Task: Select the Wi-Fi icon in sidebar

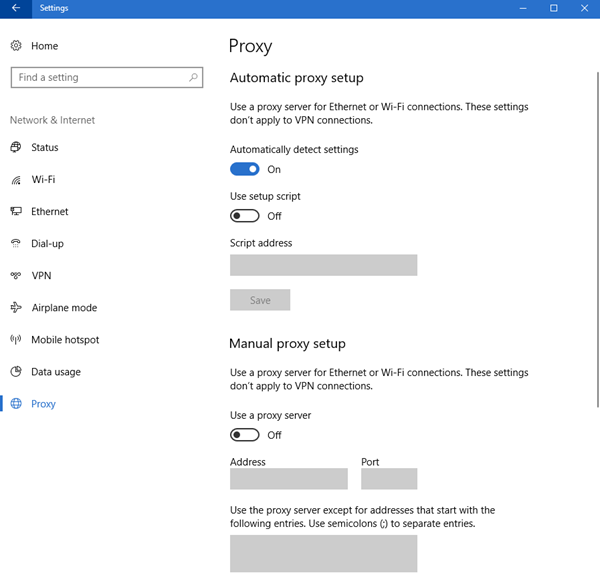Action: pos(16,180)
